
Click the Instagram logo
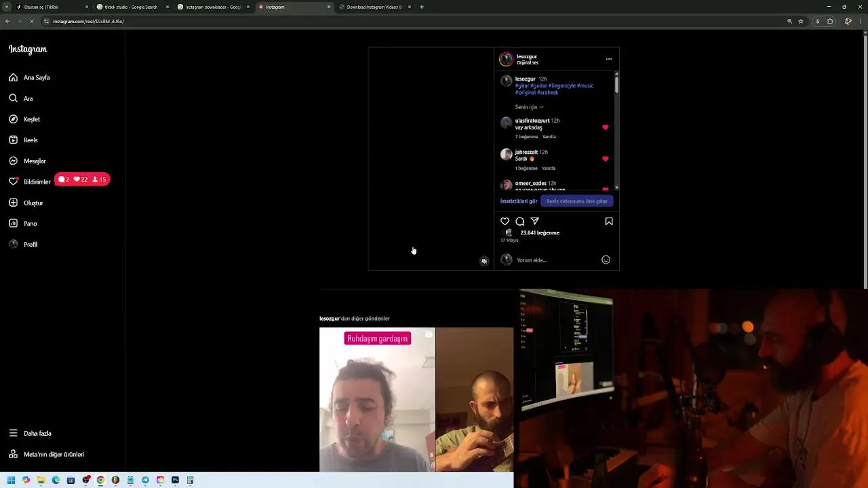[28, 49]
